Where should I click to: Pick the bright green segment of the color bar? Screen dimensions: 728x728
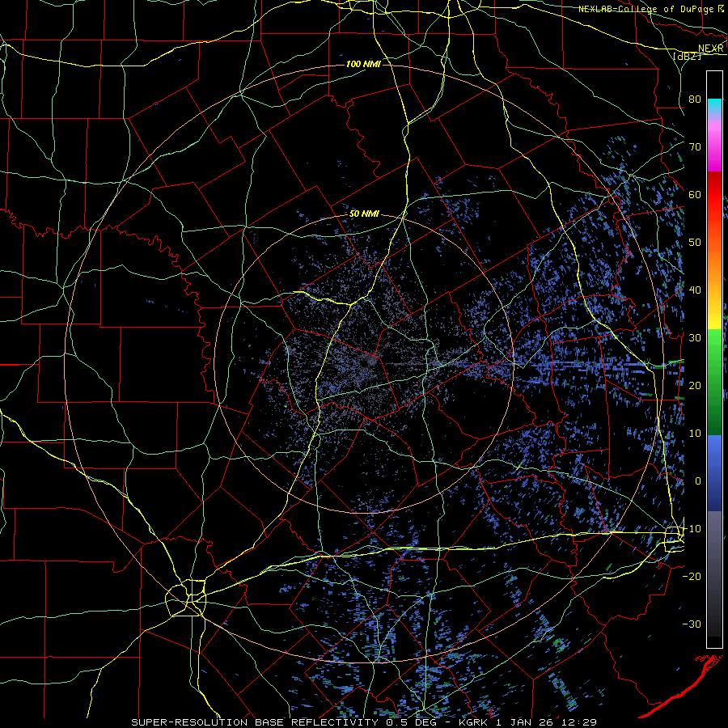(x=714, y=348)
